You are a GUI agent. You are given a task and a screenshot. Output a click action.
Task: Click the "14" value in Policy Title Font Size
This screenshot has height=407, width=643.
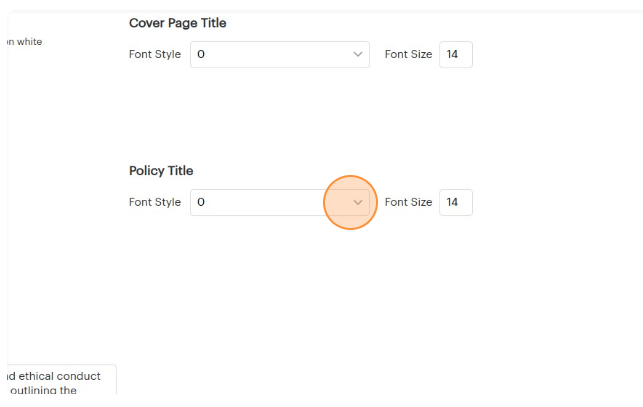click(452, 202)
